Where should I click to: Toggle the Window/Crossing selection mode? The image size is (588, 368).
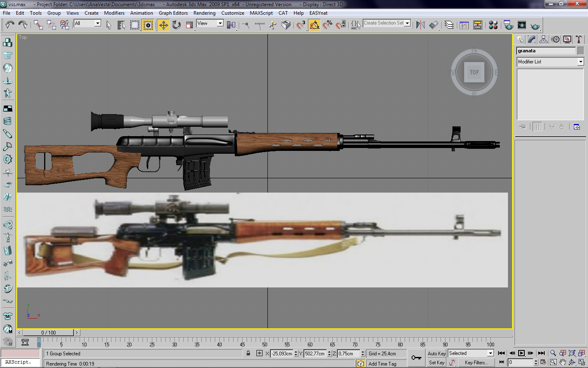tap(148, 25)
